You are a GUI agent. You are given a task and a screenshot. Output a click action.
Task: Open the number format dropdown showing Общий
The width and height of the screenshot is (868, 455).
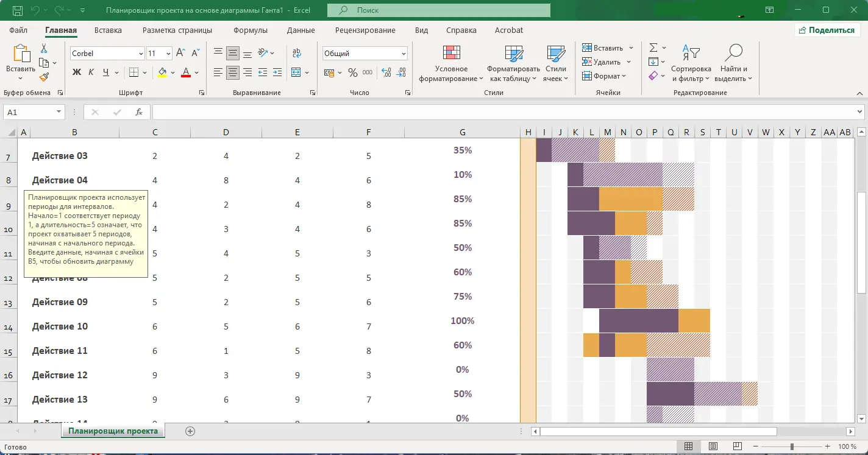[403, 52]
